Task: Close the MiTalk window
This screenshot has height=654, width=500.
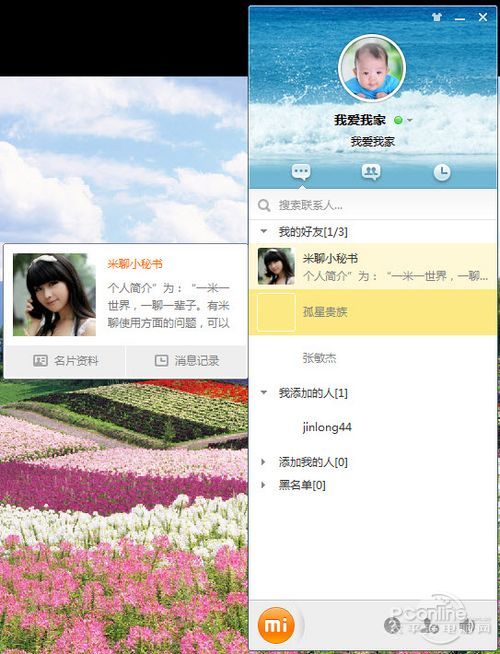Action: tap(483, 17)
